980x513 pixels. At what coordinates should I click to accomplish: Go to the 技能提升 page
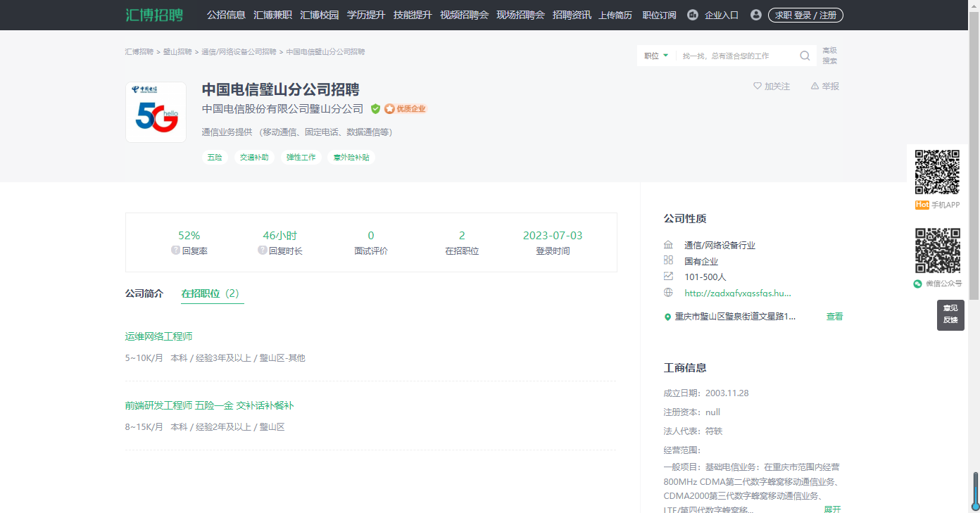click(x=413, y=15)
